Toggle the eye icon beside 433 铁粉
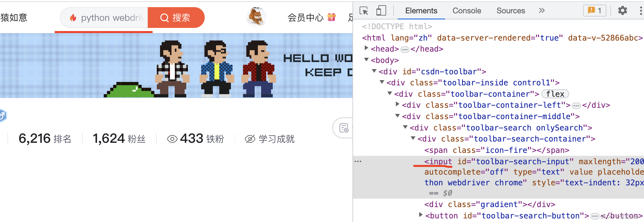Viewport: 644px width, 222px height. [172, 139]
